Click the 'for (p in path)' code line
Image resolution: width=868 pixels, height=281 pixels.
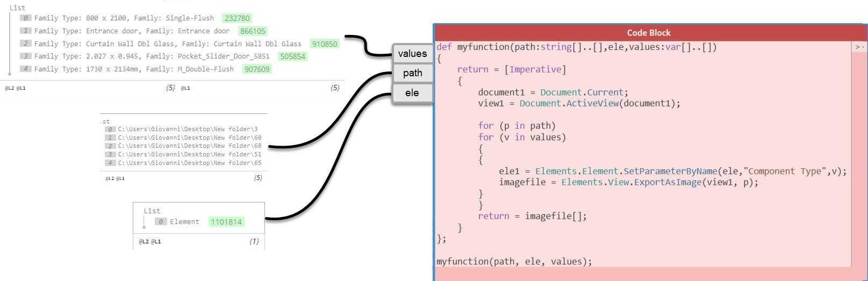(517, 126)
